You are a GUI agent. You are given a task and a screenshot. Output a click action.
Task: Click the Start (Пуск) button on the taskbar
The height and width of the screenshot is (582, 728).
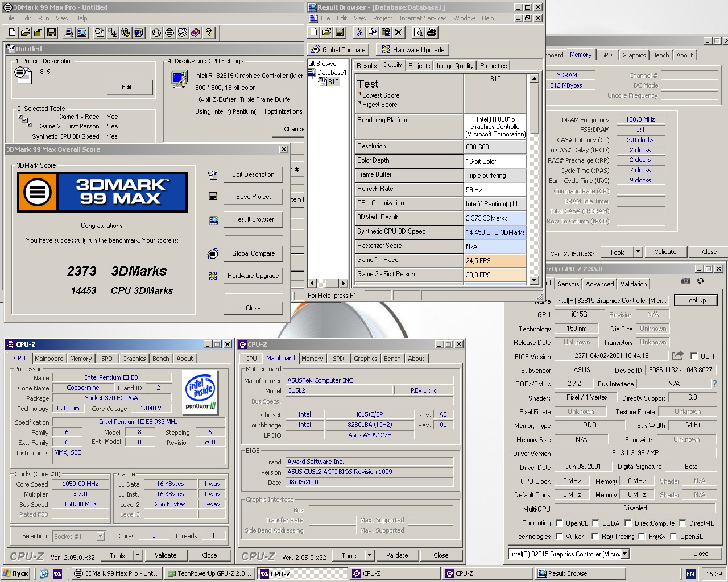point(15,573)
